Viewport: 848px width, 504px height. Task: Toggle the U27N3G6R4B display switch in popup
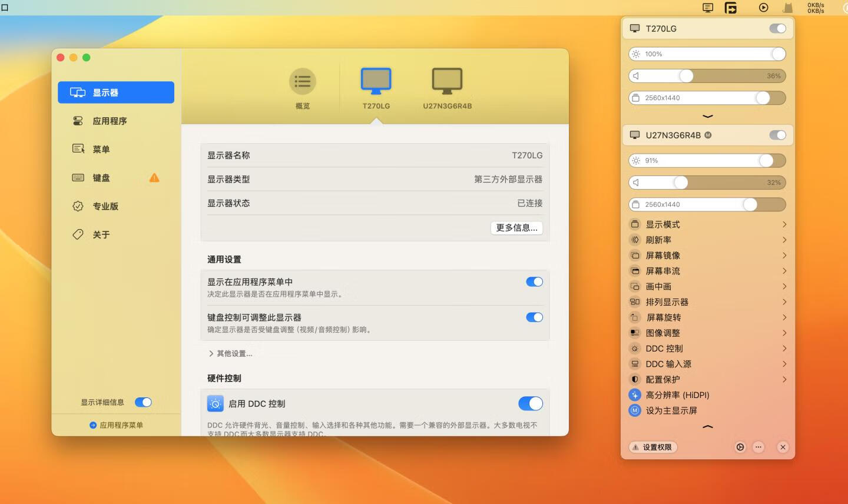tap(777, 135)
